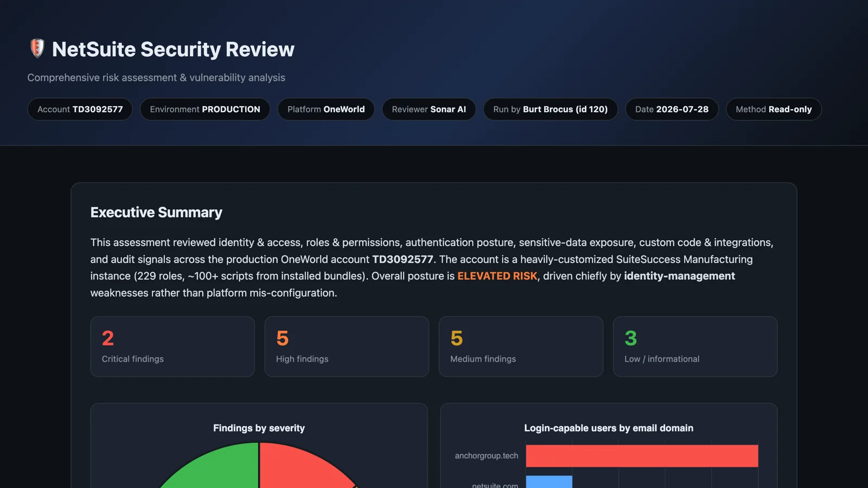The width and height of the screenshot is (868, 488).
Task: Click the 'Findings by severity' chart title
Action: click(x=259, y=428)
